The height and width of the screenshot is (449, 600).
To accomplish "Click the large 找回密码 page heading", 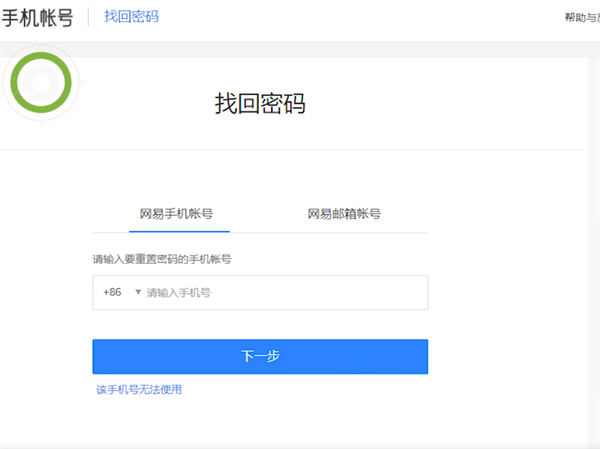I will (260, 104).
